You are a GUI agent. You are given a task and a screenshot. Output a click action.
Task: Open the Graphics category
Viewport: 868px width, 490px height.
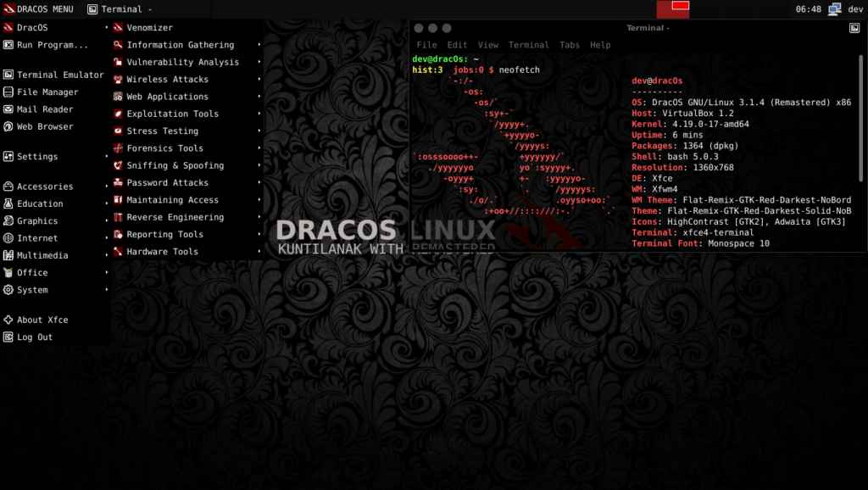click(55, 221)
